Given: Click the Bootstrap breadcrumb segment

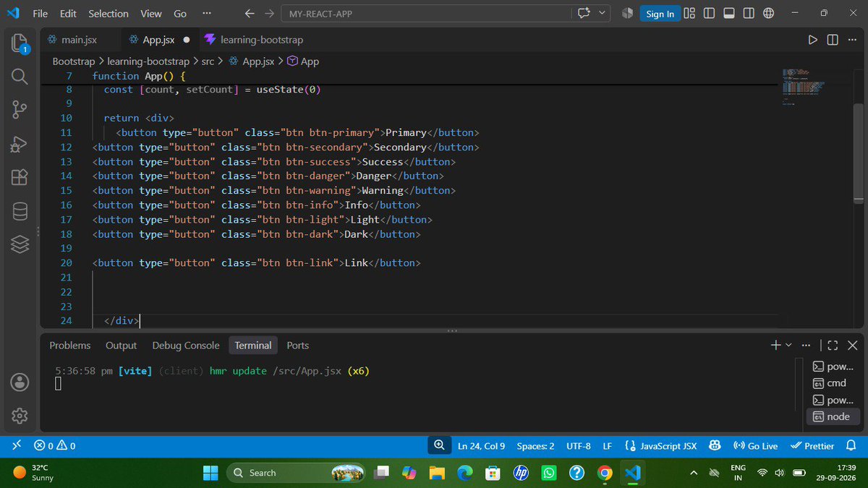Looking at the screenshot, I should (73, 61).
